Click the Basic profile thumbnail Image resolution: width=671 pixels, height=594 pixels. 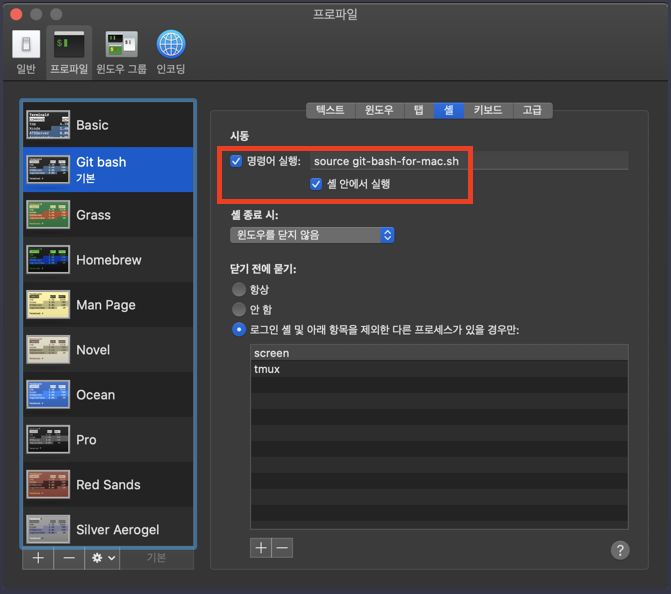[48, 125]
